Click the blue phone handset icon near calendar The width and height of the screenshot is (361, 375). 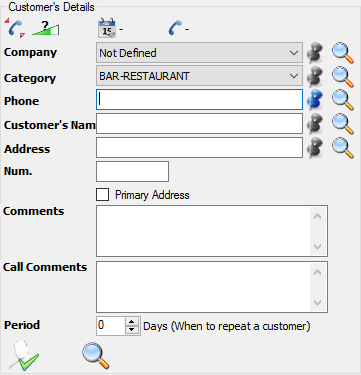click(175, 28)
